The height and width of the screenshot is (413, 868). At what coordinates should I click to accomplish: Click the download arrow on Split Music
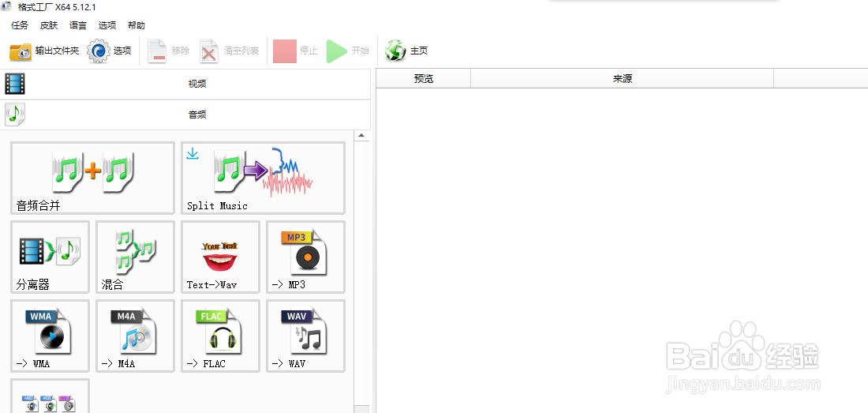(192, 153)
